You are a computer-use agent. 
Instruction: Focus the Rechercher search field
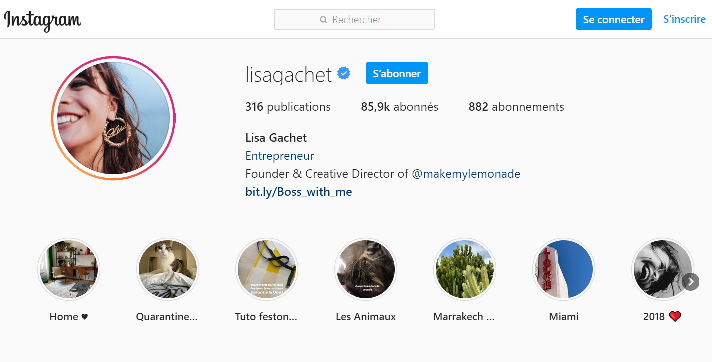pos(354,20)
